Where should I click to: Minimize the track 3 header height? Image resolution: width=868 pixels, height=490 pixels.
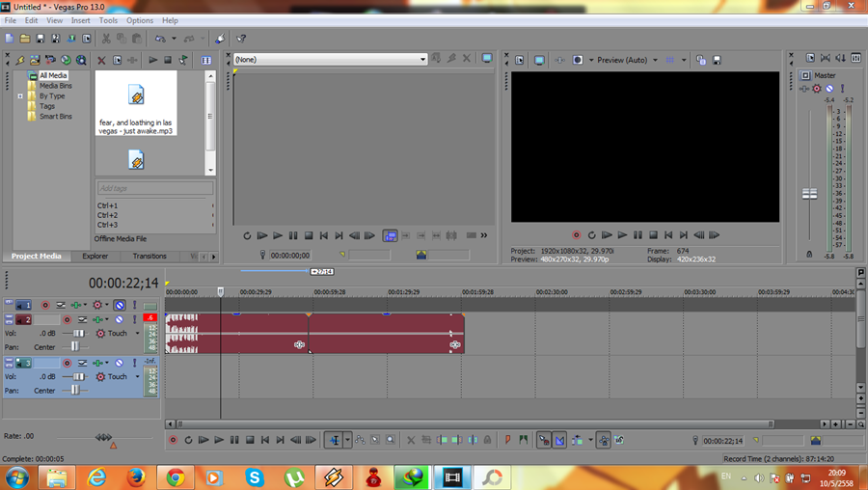tap(9, 360)
